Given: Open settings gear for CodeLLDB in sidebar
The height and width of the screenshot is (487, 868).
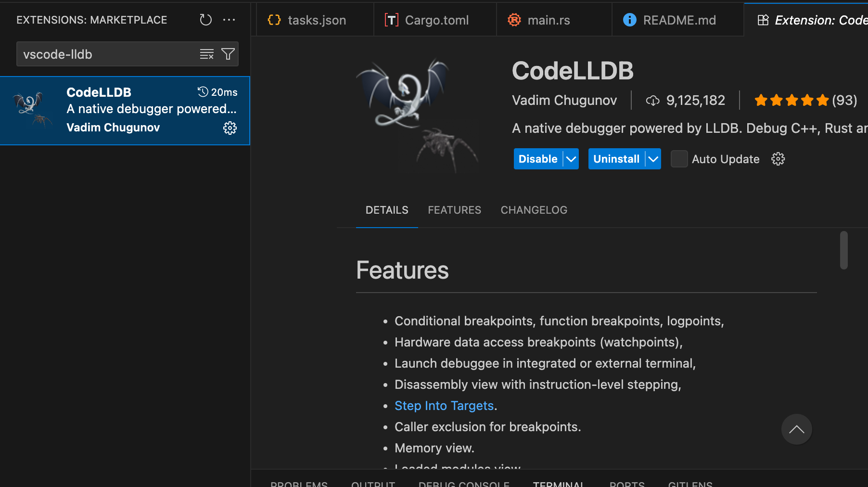Looking at the screenshot, I should coord(230,128).
